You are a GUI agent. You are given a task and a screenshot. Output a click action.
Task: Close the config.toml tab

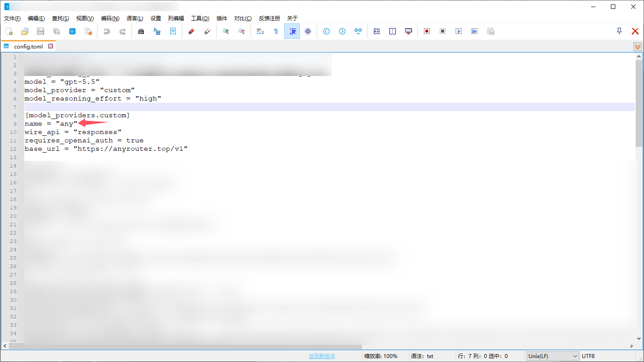[x=51, y=46]
